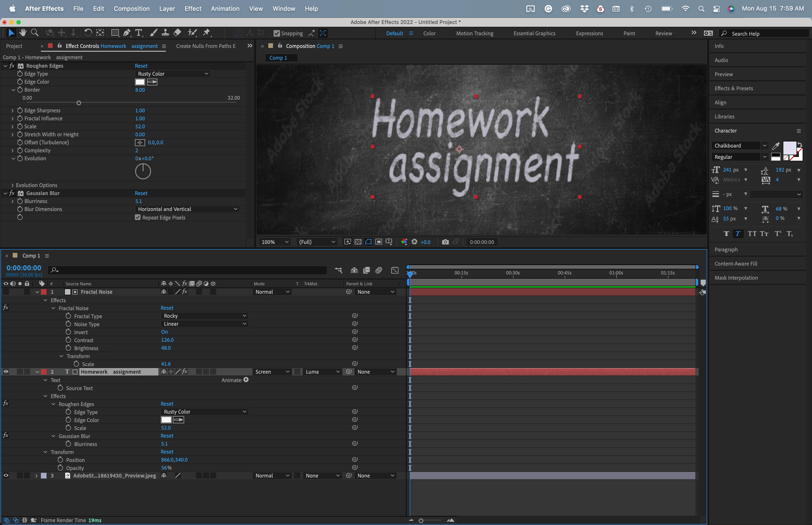812x525 pixels.
Task: Click the Edge Color swatch in Effect Controls
Action: click(140, 82)
